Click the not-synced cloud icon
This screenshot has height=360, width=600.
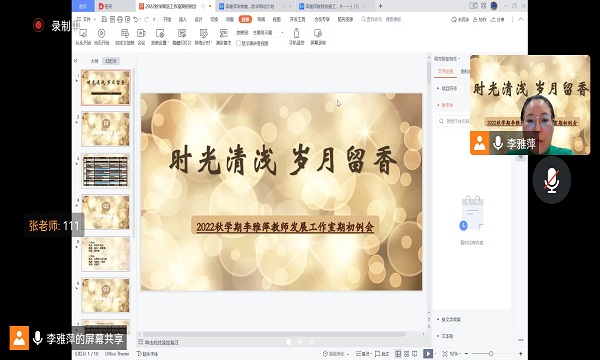(x=460, y=20)
